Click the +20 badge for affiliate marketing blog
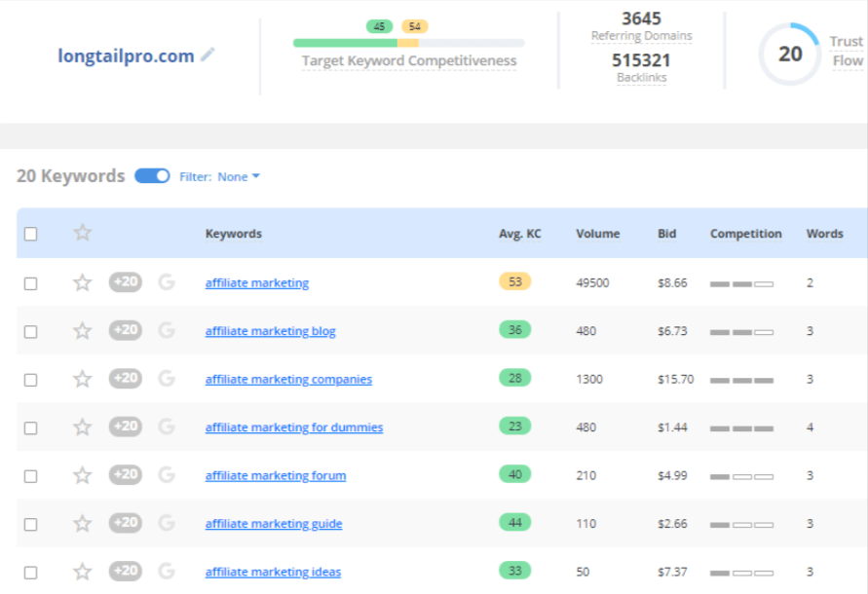Screen dimensions: 868x594 click(x=125, y=330)
